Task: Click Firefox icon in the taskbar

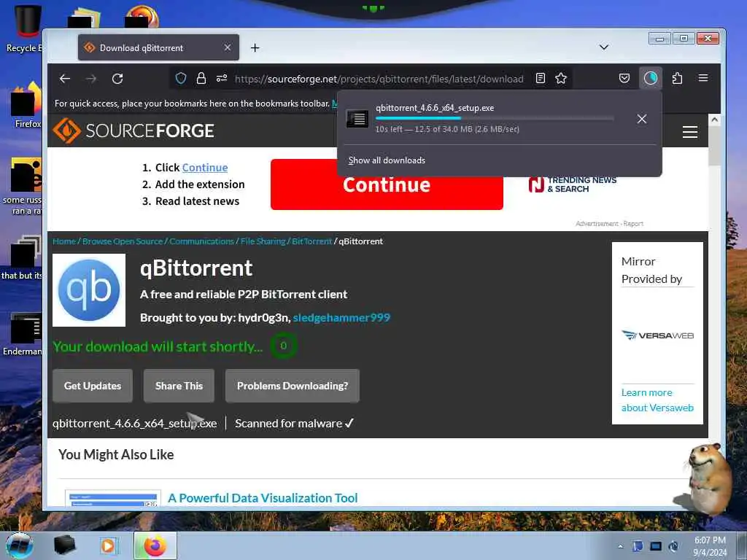Action: pyautogui.click(x=155, y=545)
